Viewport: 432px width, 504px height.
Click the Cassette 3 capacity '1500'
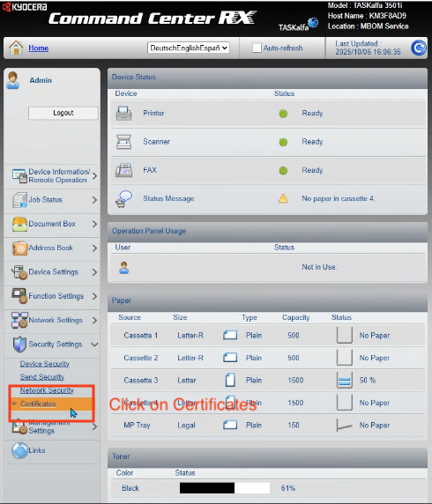coord(295,381)
